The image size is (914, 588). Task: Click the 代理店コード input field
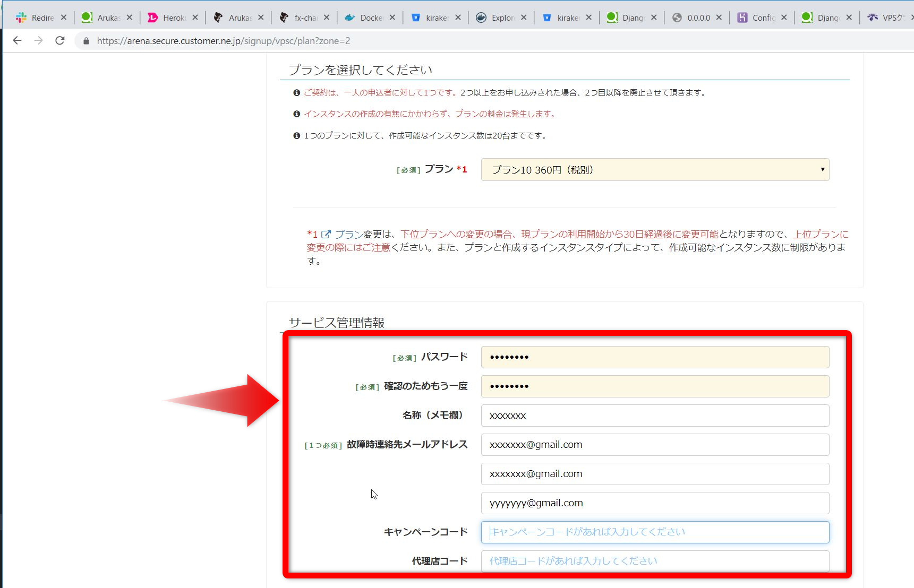(654, 561)
